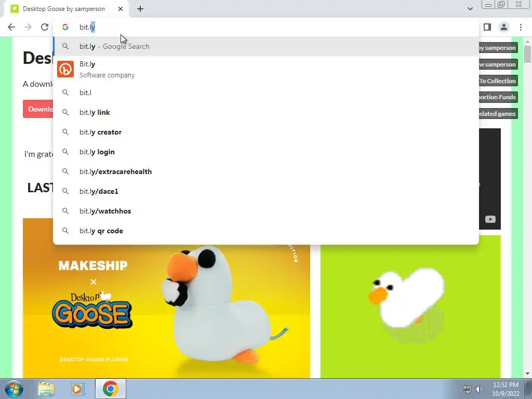The width and height of the screenshot is (532, 399).
Task: Open the Windows Start menu
Action: point(13,389)
